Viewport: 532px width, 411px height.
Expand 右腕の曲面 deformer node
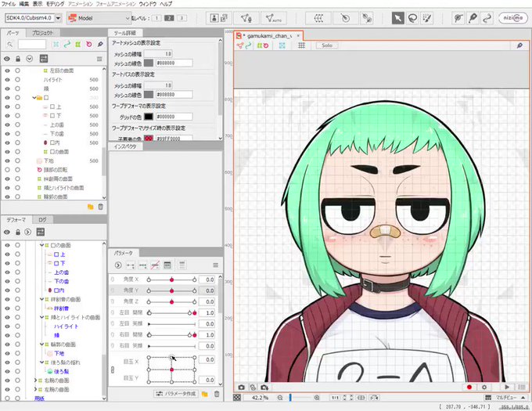coord(36,380)
